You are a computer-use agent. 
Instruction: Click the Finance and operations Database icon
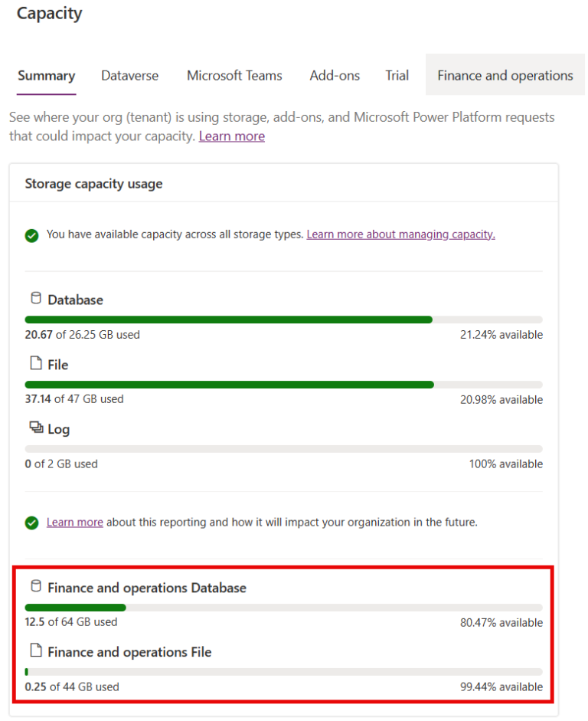tap(35, 585)
